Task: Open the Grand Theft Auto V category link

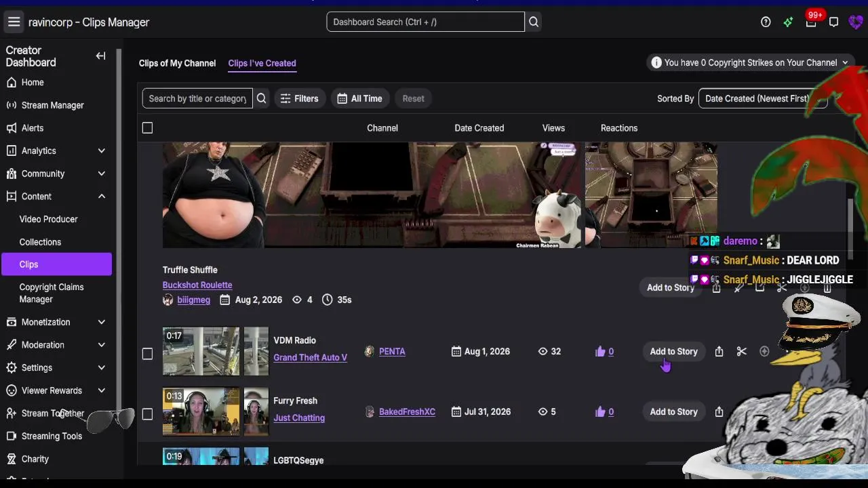Action: (x=310, y=357)
